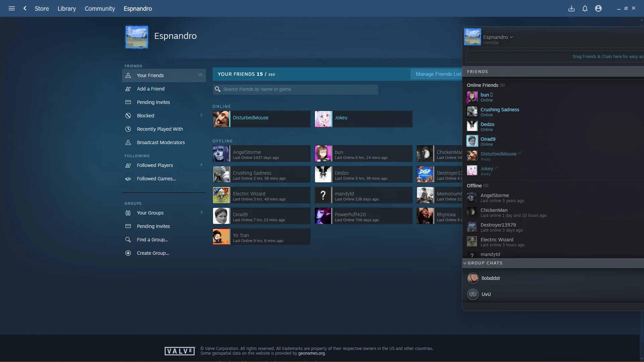Select Broadcast Moderators in the sidebar
The height and width of the screenshot is (362, 644).
(x=160, y=142)
